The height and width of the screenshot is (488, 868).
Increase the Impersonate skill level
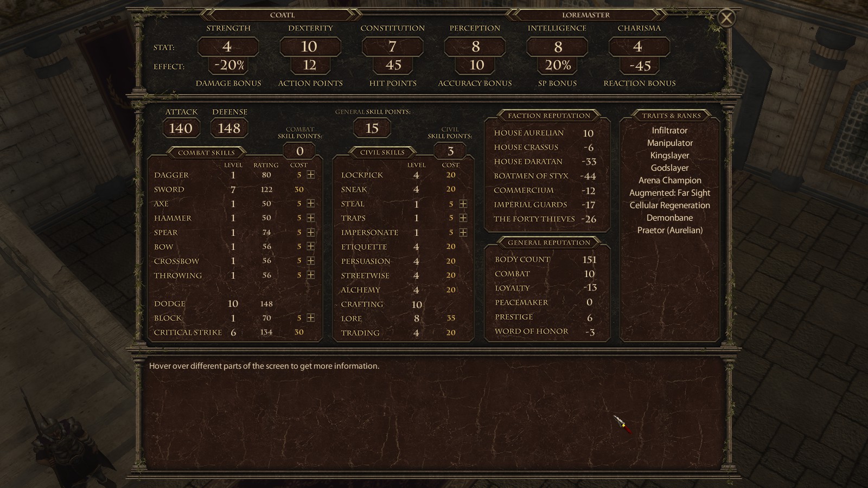[x=463, y=232]
